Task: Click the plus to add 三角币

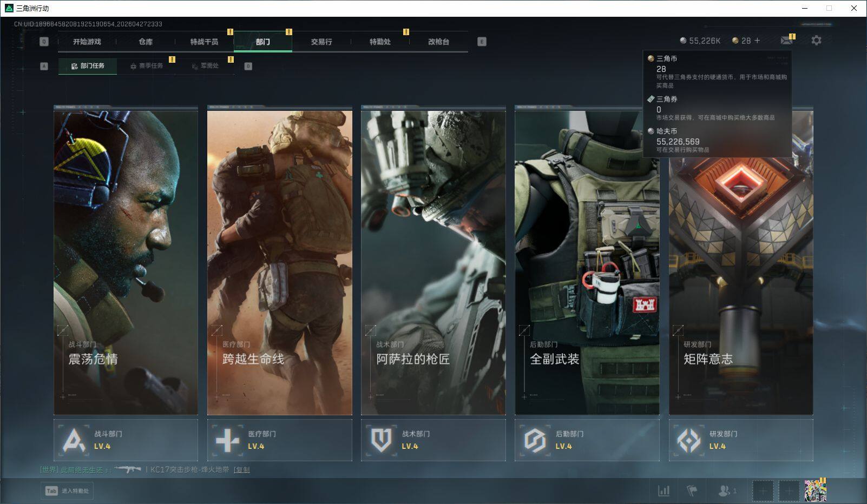Action: 757,41
